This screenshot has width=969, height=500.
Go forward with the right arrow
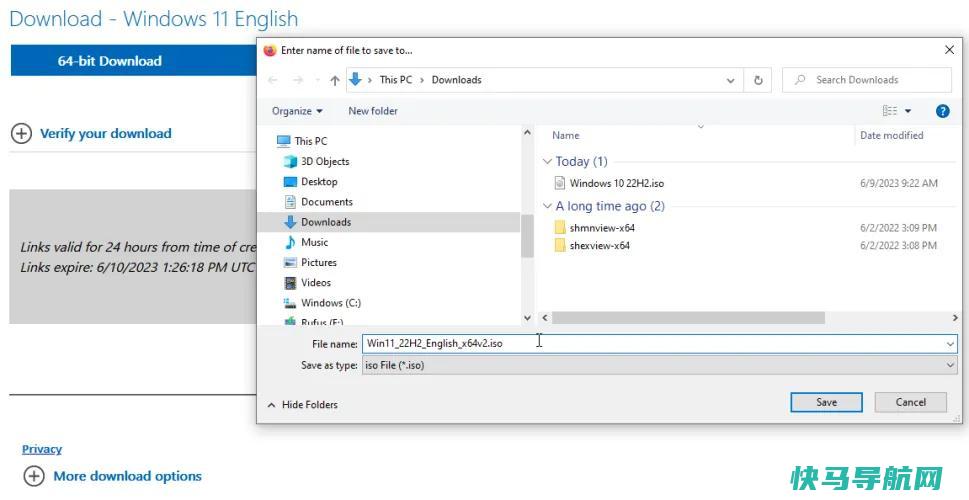(x=298, y=80)
